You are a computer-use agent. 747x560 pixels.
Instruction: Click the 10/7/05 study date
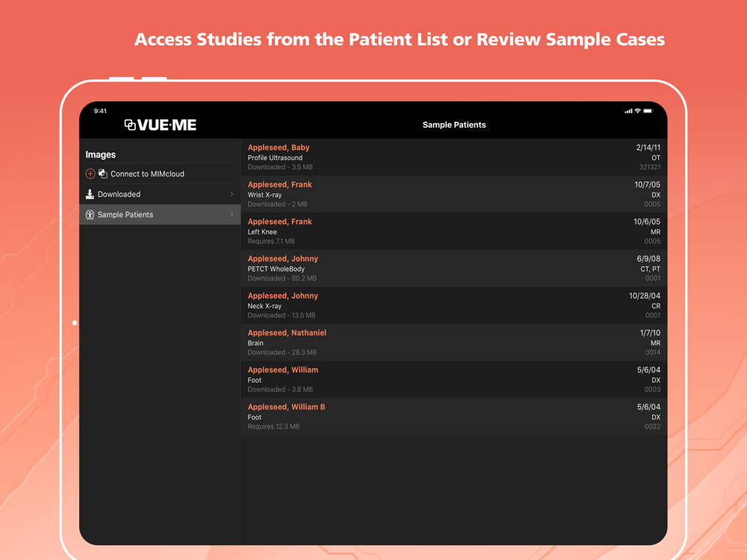click(647, 184)
